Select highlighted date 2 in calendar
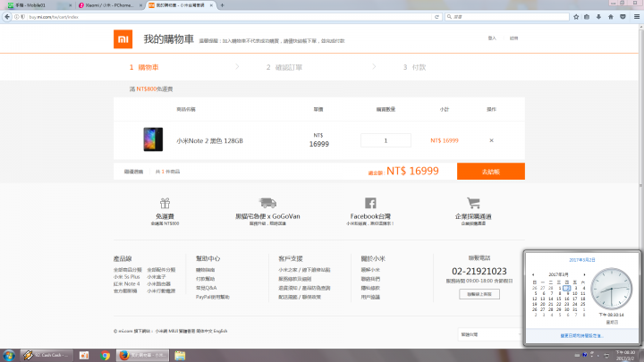The height and width of the screenshot is (362, 644). (567, 288)
